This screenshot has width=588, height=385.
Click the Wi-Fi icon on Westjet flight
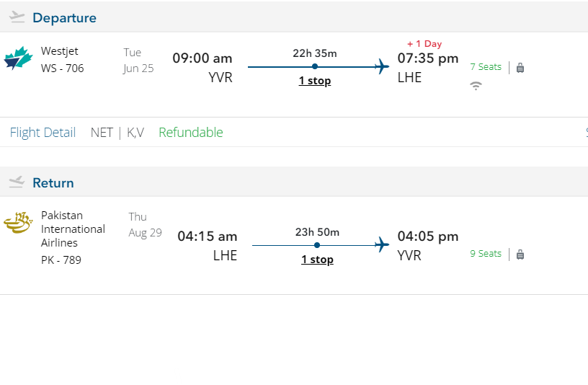tap(476, 85)
